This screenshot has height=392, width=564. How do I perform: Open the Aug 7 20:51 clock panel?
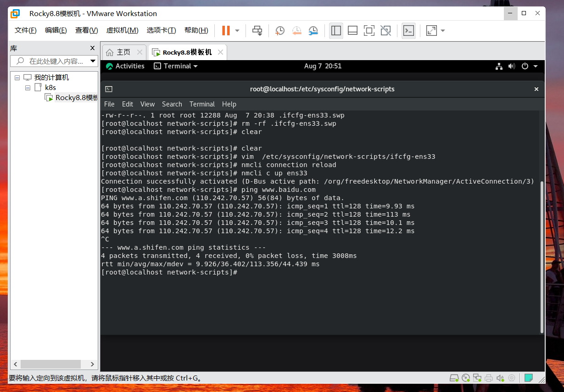point(323,66)
